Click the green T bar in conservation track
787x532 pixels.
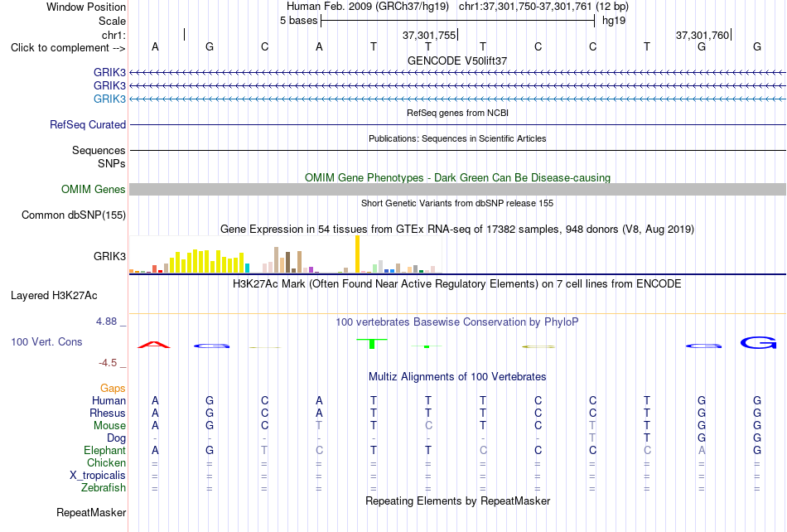(x=372, y=344)
